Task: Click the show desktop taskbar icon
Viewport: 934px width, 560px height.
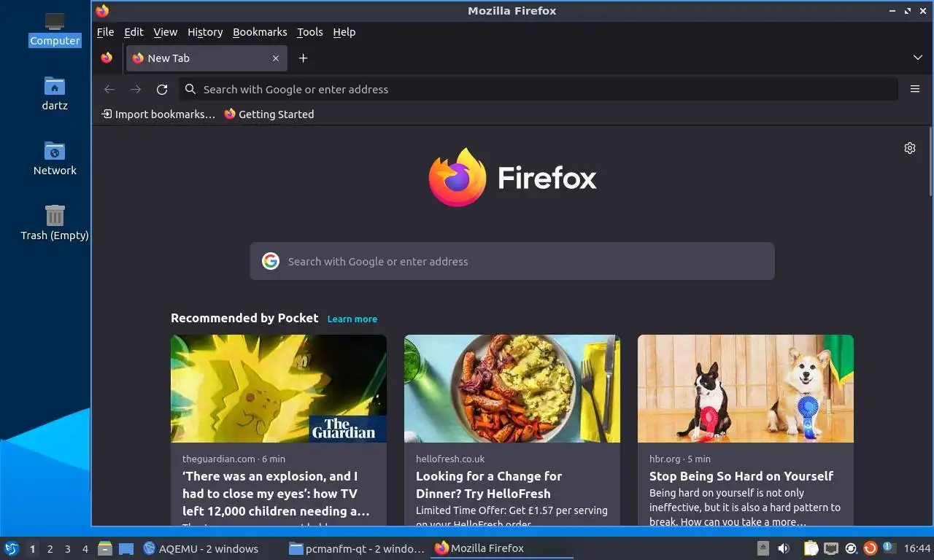Action: point(126,548)
